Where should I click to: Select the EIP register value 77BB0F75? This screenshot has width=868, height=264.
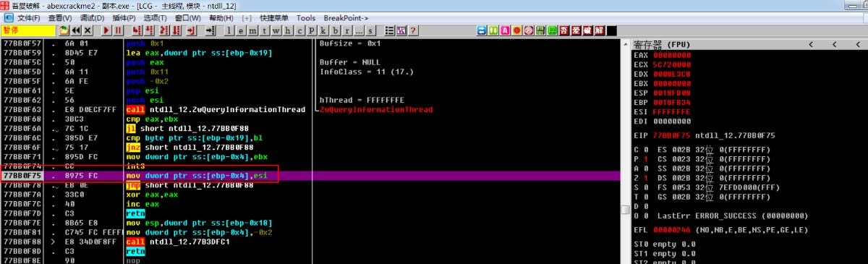[x=672, y=135]
